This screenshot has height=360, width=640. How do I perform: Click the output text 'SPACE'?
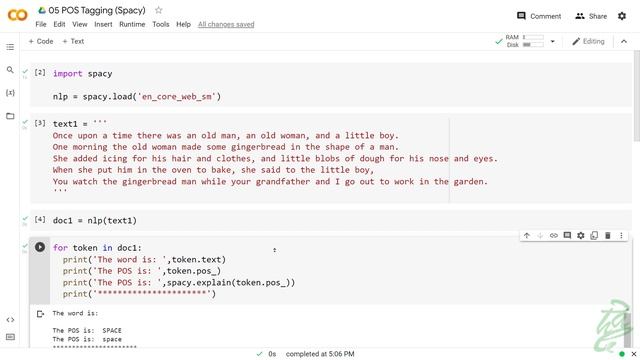(x=112, y=330)
